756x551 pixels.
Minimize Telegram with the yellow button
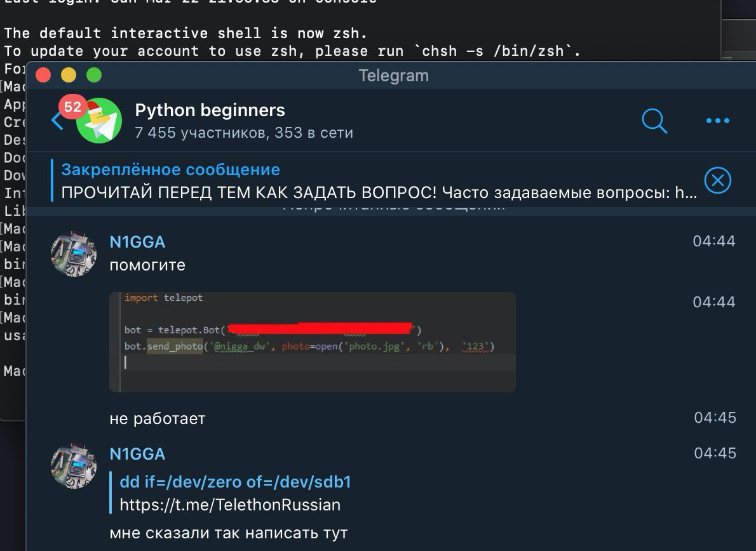click(x=69, y=75)
